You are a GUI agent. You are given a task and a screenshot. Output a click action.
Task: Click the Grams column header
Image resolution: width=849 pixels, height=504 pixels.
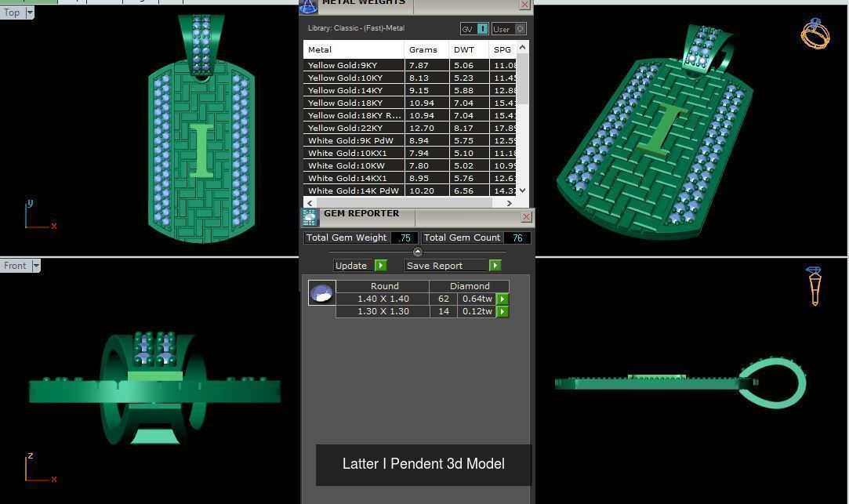(x=426, y=49)
